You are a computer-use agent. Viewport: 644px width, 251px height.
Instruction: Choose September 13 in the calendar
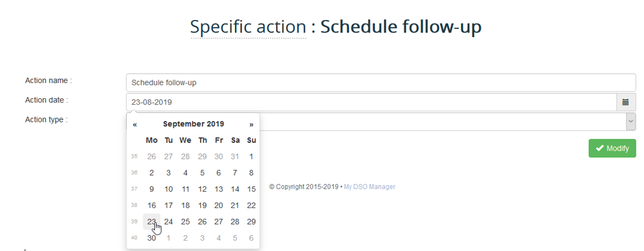(x=218, y=189)
